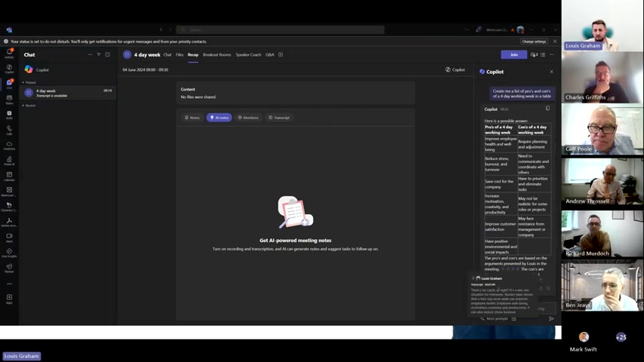Open the Apps store icon
This screenshot has width=644, height=362.
[x=9, y=299]
